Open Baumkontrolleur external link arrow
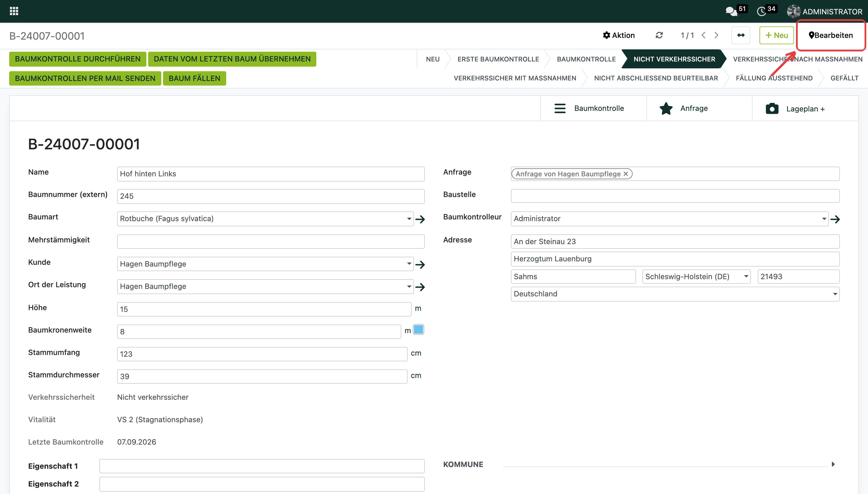 pos(835,219)
